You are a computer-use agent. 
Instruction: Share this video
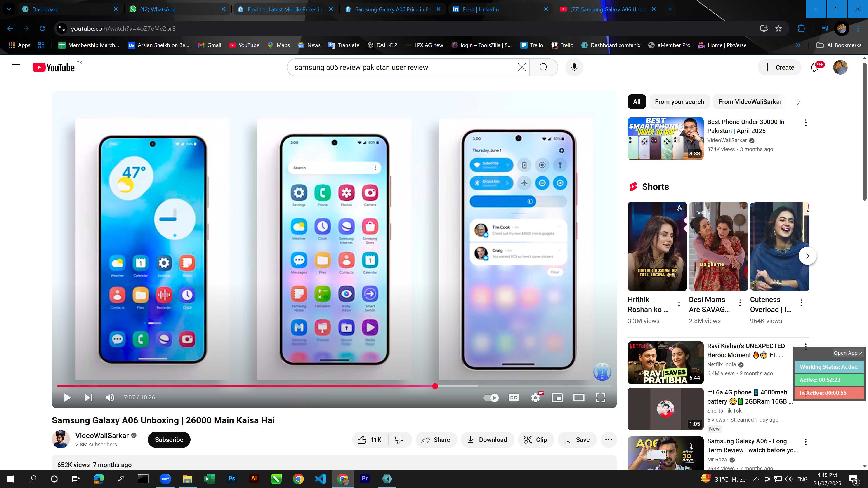click(x=436, y=439)
